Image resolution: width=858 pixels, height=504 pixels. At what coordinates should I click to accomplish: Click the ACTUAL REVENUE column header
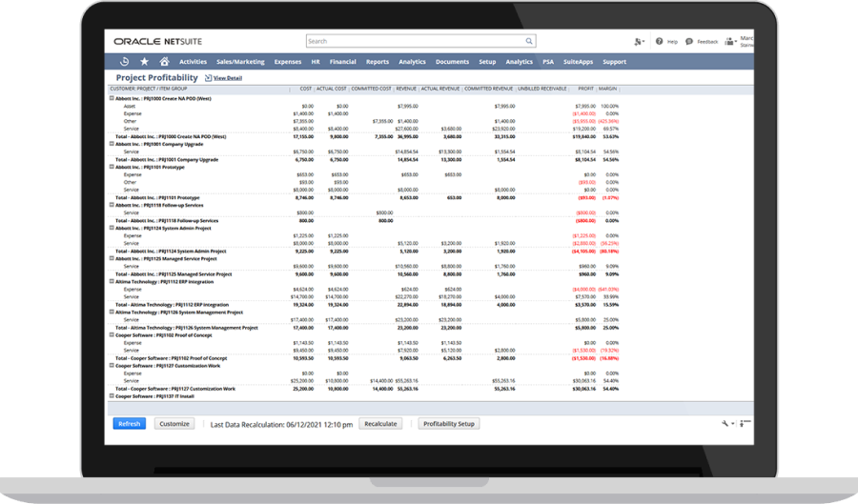pyautogui.click(x=440, y=89)
